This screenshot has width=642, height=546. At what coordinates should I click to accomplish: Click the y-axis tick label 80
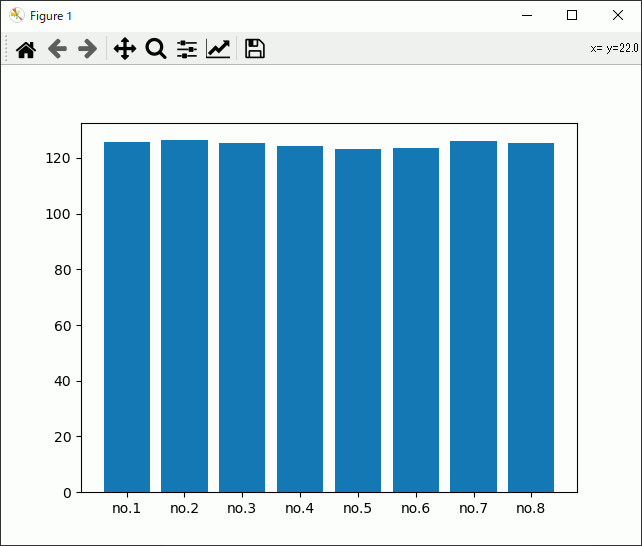click(x=63, y=270)
